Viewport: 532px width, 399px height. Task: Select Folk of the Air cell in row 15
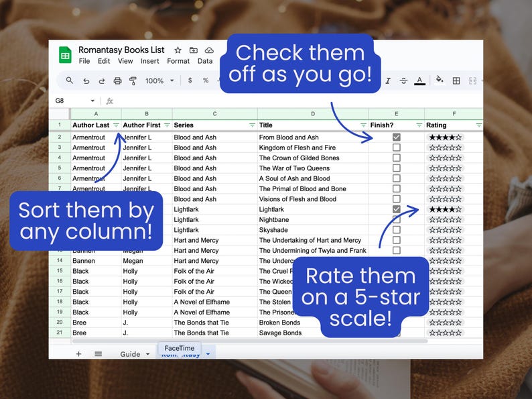tap(215, 271)
